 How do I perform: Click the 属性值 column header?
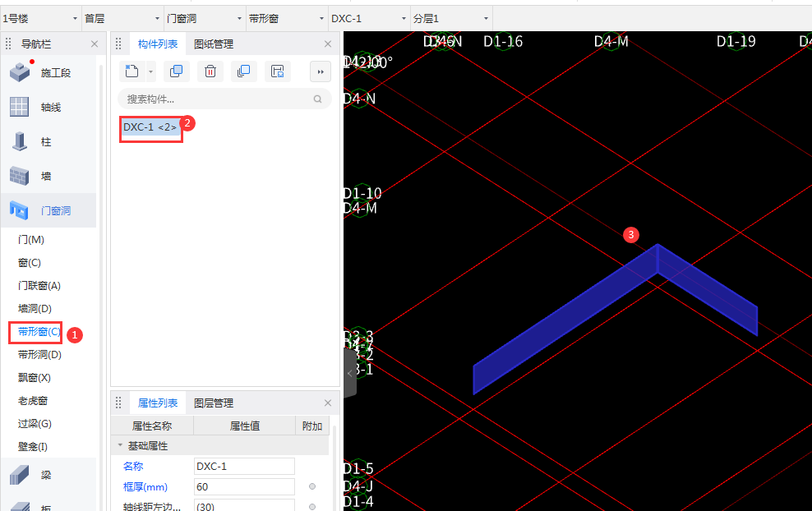244,426
